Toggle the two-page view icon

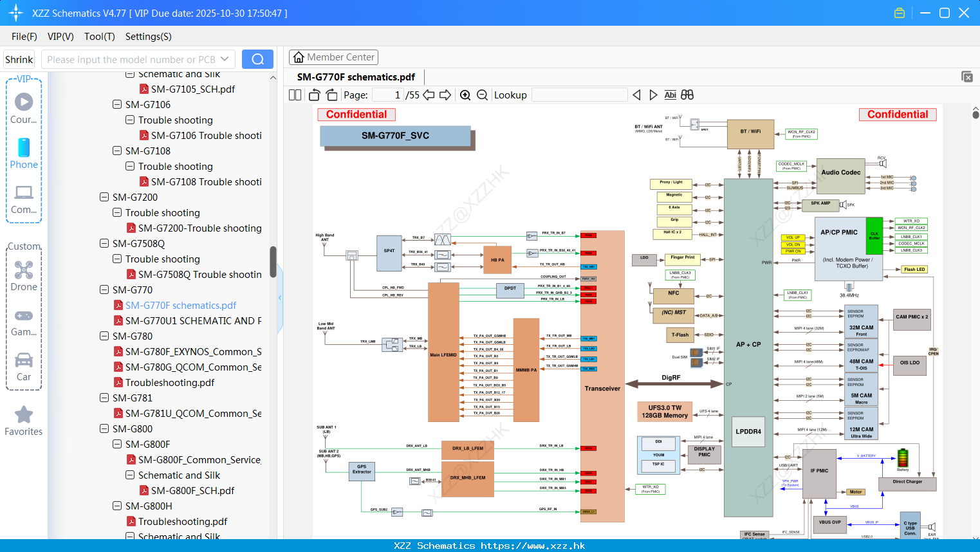click(295, 95)
